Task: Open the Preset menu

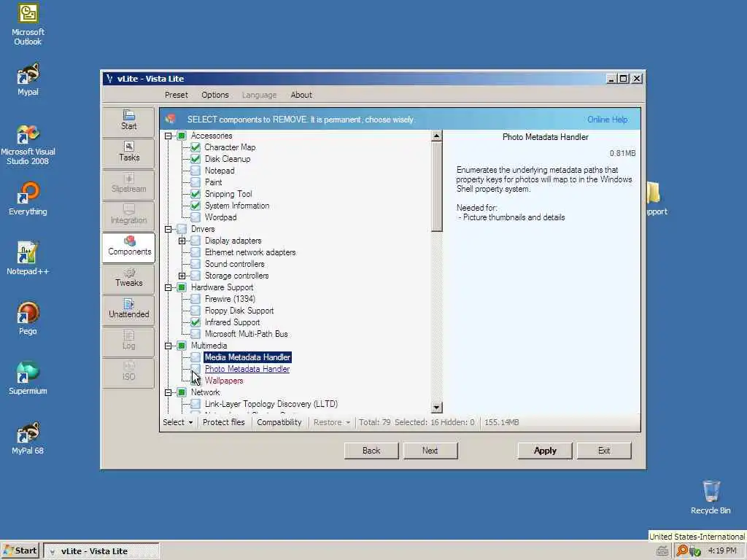Action: [x=177, y=95]
